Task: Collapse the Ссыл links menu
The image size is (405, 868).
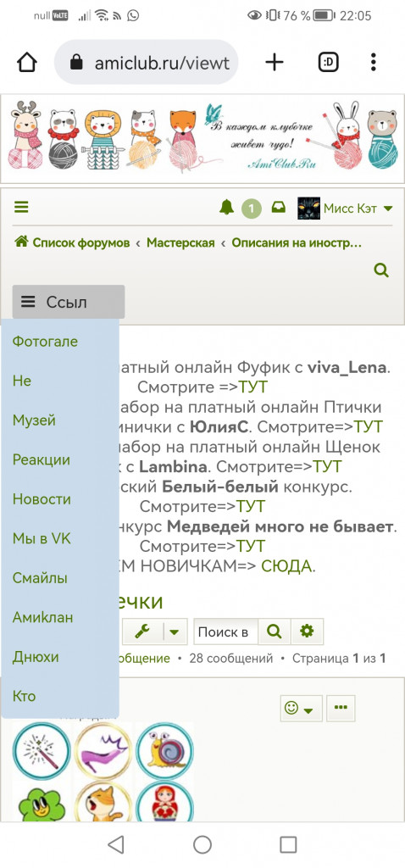Action: tap(69, 302)
